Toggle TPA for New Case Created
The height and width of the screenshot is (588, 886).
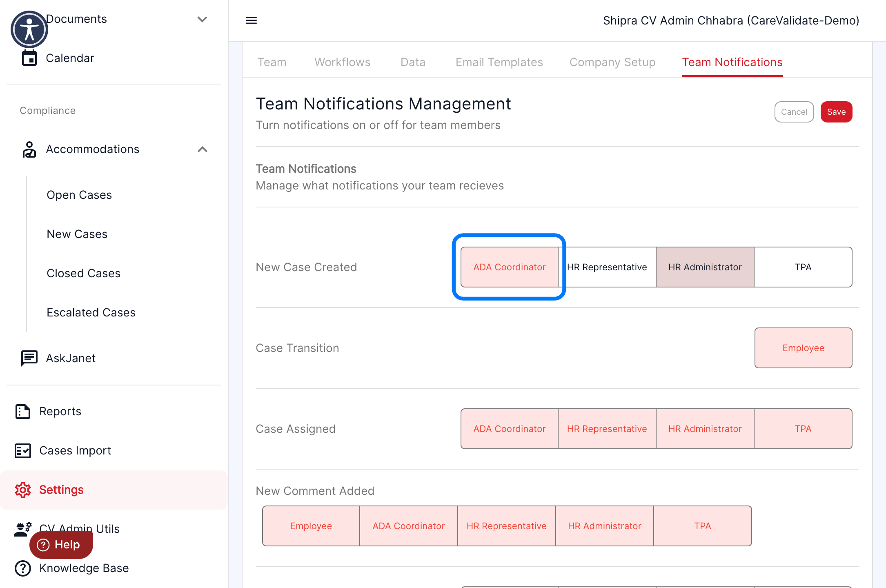tap(803, 267)
